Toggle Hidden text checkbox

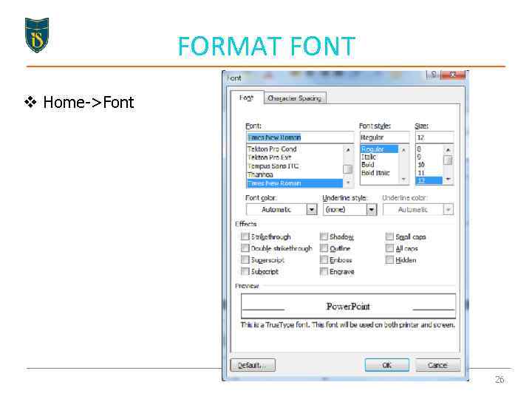point(389,259)
